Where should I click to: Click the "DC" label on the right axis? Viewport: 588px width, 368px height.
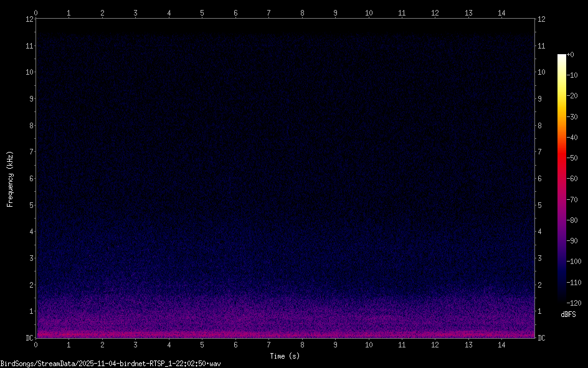(x=541, y=337)
